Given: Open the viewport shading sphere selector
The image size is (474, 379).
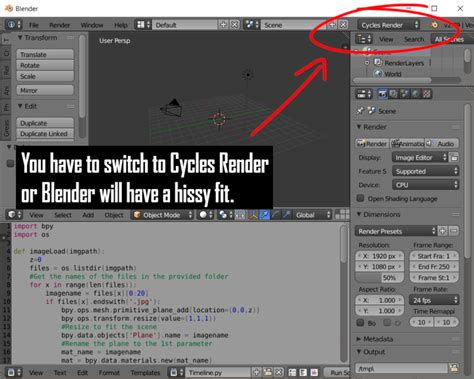Looking at the screenshot, I should click(206, 215).
